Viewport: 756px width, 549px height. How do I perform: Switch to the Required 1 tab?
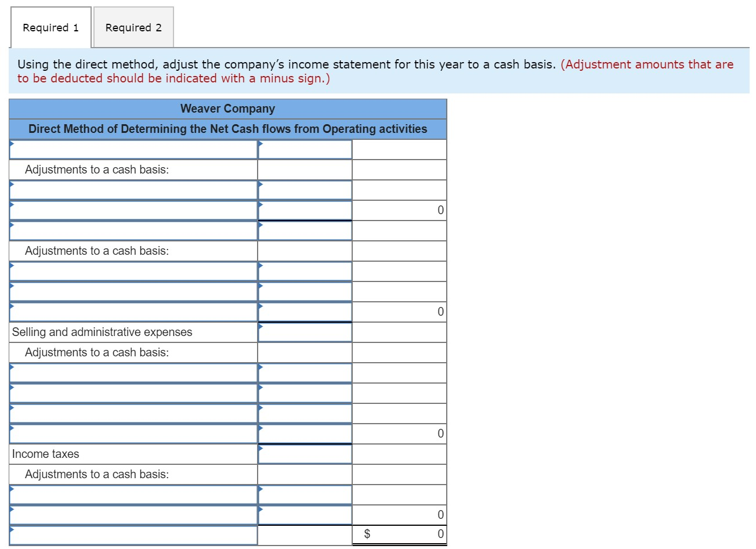coord(51,27)
